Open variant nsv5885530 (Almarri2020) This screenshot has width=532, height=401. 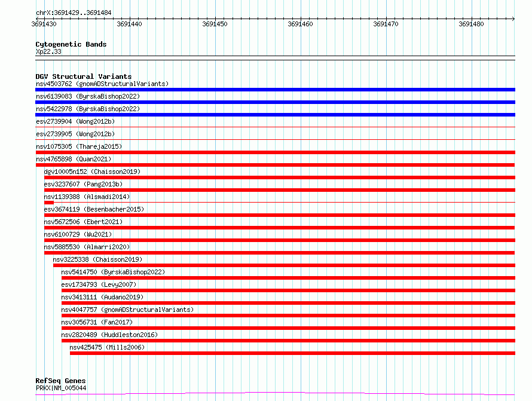pyautogui.click(x=87, y=247)
